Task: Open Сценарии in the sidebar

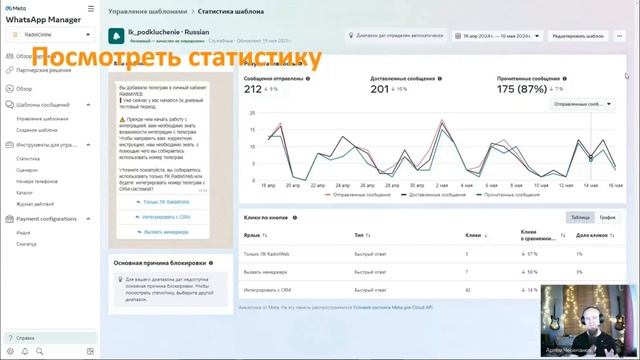Action: (x=27, y=170)
